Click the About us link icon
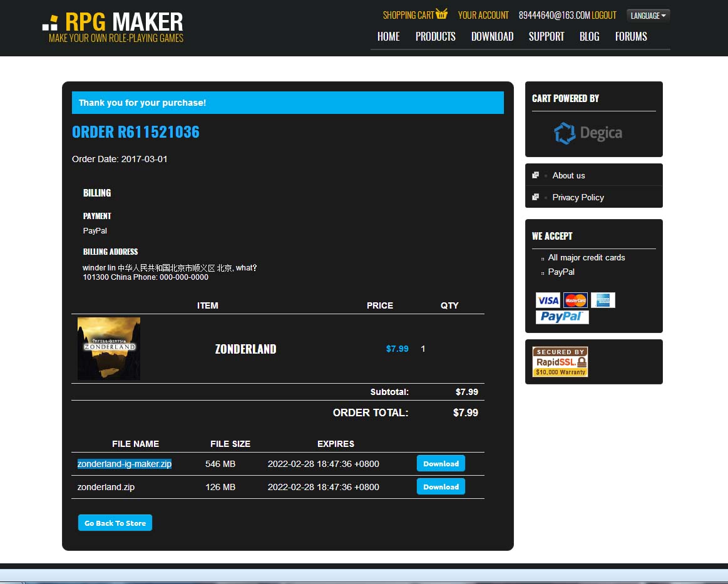 (535, 175)
